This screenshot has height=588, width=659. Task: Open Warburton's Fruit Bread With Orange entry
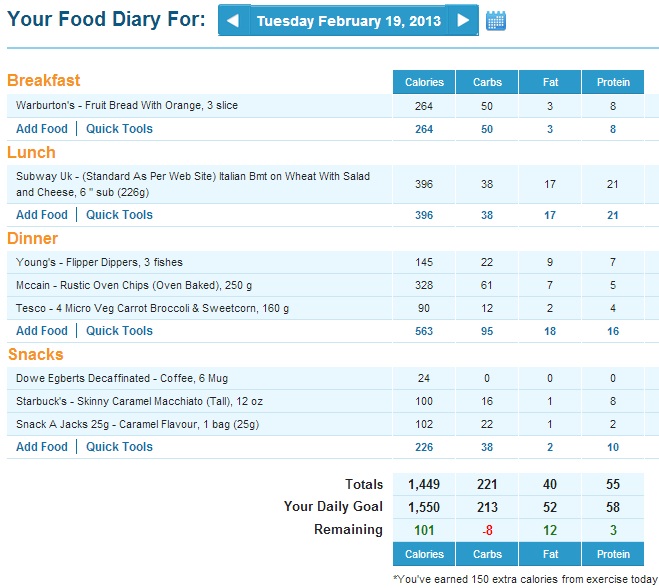[127, 106]
